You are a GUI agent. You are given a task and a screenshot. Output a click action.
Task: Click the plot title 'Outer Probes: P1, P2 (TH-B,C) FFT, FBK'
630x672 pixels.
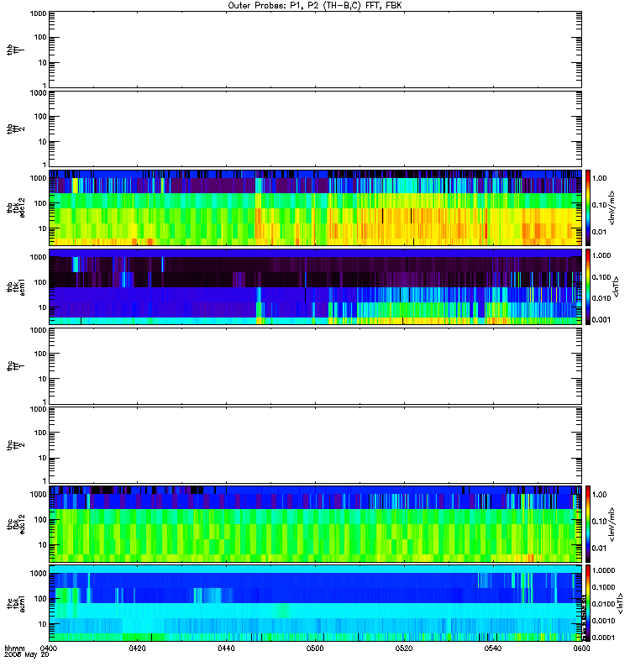[315, 6]
